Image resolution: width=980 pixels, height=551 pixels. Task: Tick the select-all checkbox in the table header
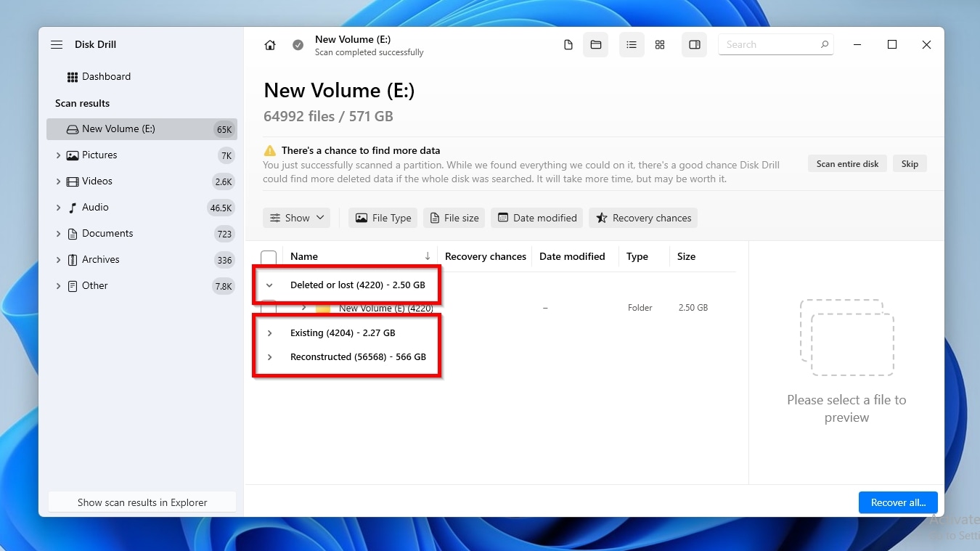coord(269,258)
